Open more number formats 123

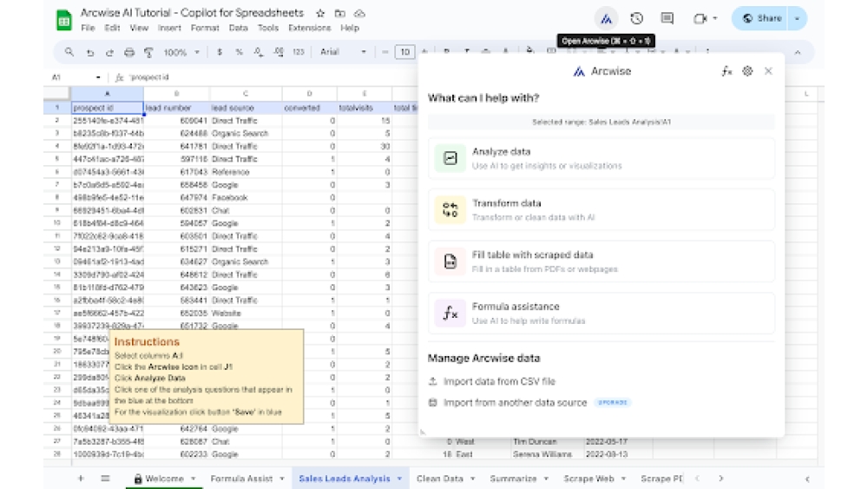(299, 52)
